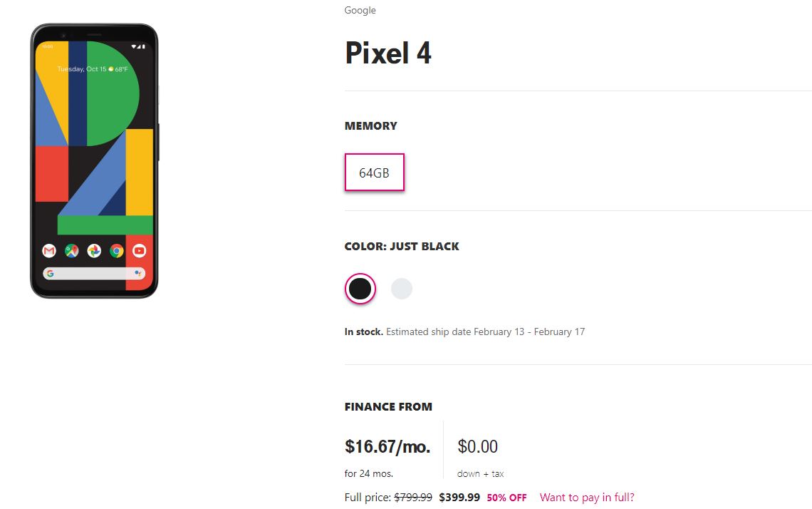
Task: Click the Pixel 4 phone product image
Action: (94, 160)
